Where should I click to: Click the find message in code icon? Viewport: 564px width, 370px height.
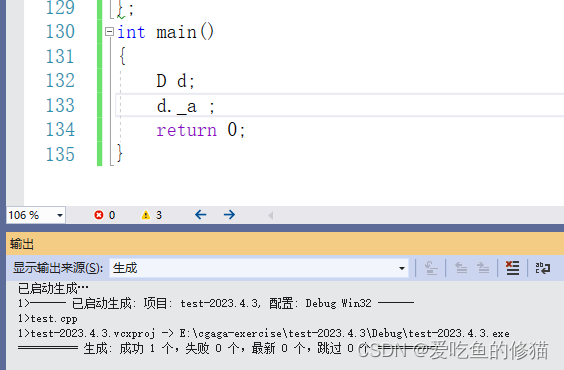(x=431, y=268)
